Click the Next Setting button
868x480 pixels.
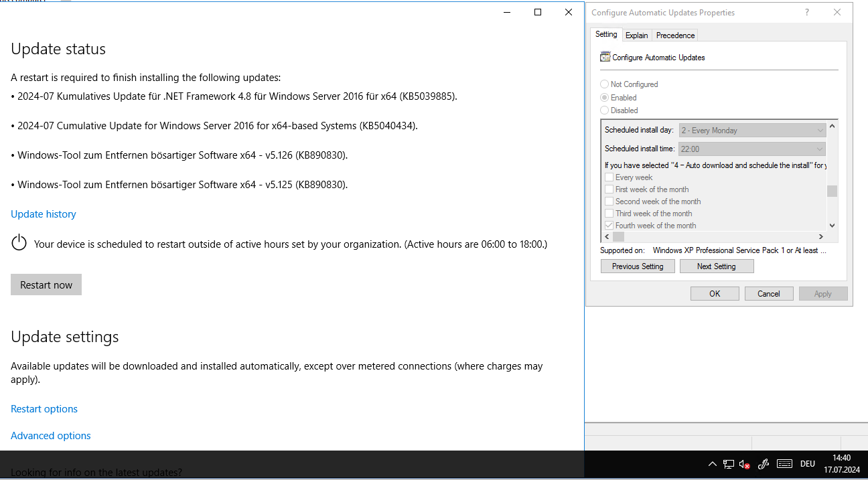(717, 266)
